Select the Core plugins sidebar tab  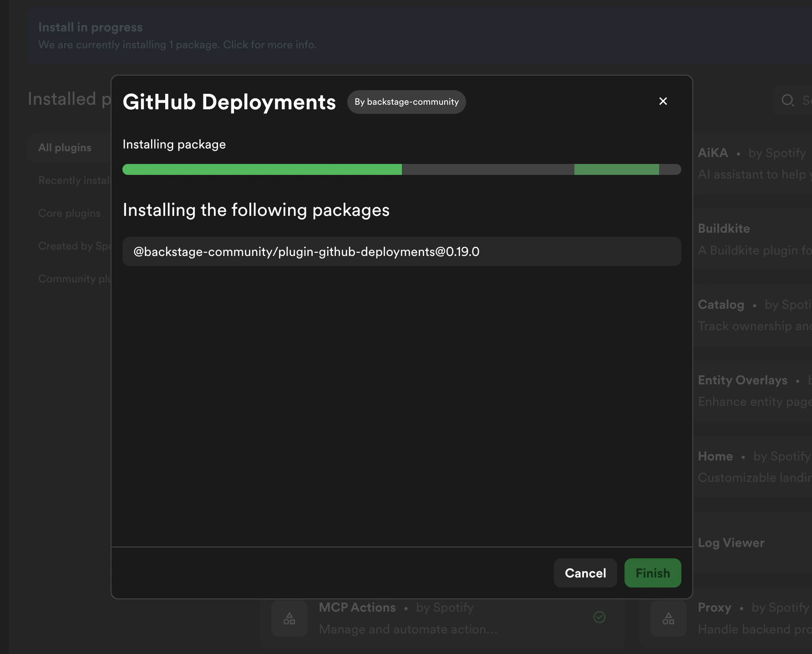69,213
